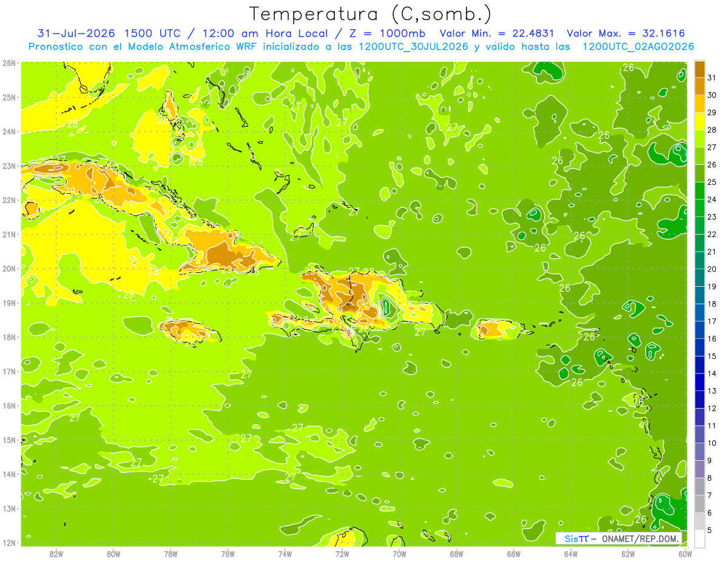Click the longitude label "60W"
728x562 pixels.
click(x=686, y=554)
